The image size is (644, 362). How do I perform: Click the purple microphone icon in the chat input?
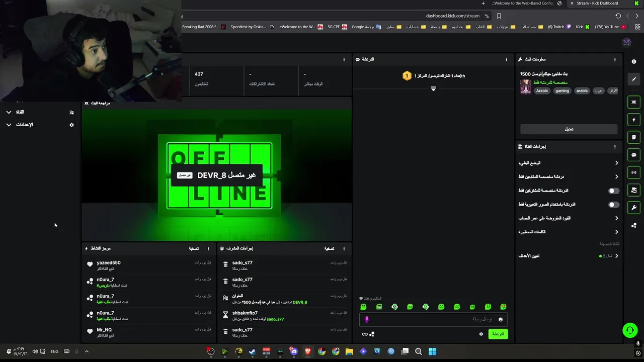(367, 319)
